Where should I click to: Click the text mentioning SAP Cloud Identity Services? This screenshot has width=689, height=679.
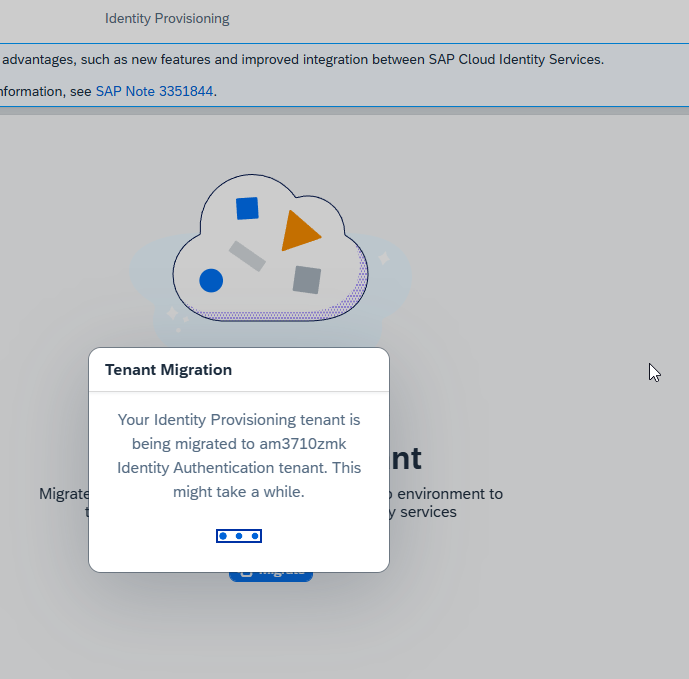[x=303, y=59]
